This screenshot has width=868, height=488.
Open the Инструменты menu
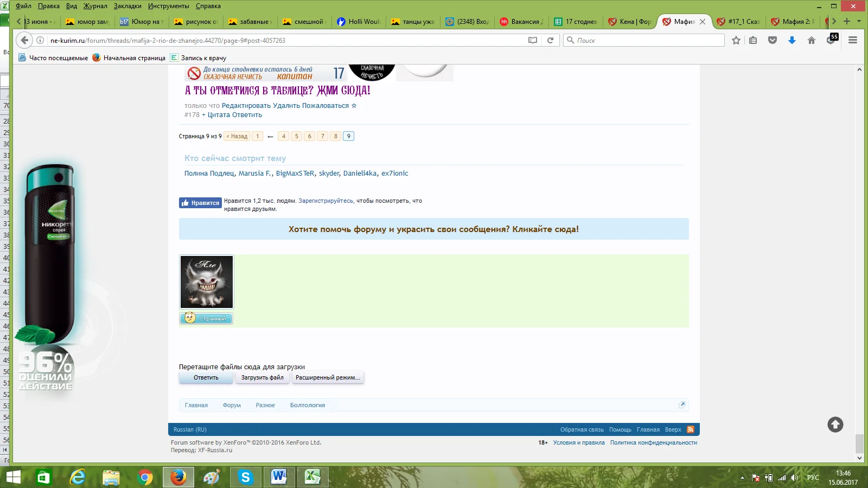pos(169,6)
